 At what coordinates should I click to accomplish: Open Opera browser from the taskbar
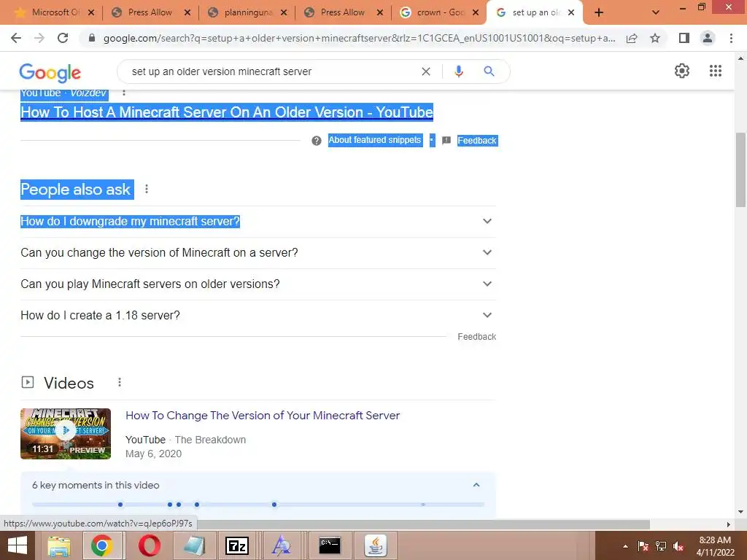(149, 545)
